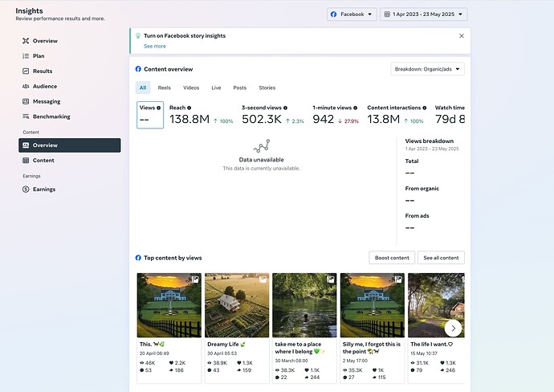The image size is (554, 392).
Task: Click the 3-second views info icon
Action: [285, 108]
